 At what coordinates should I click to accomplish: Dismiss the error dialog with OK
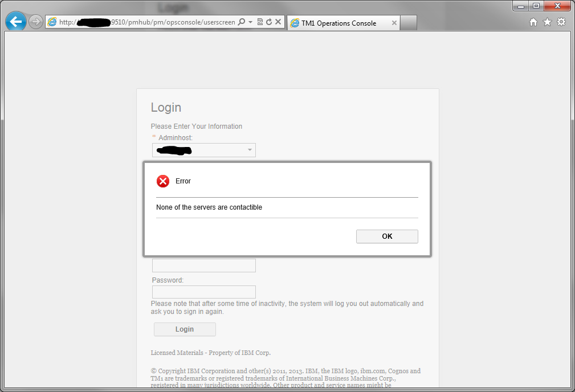point(387,236)
